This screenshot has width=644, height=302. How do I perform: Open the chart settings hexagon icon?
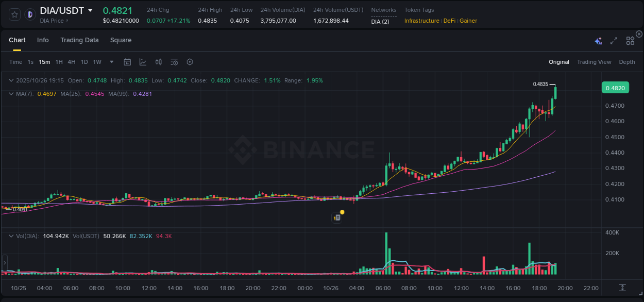pyautogui.click(x=190, y=62)
